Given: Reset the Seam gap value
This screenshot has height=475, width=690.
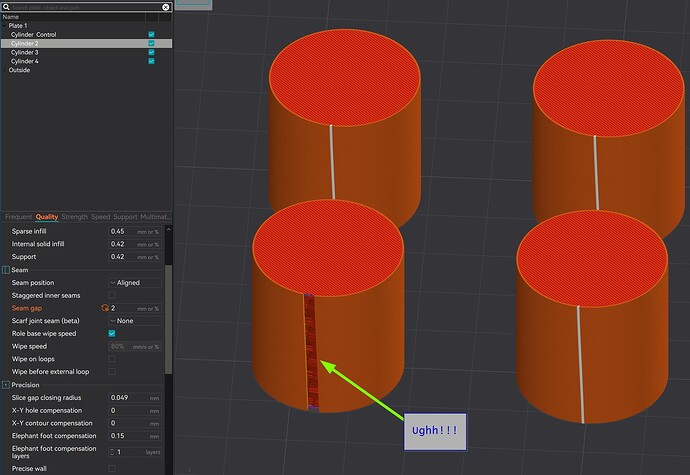Looking at the screenshot, I should (105, 308).
